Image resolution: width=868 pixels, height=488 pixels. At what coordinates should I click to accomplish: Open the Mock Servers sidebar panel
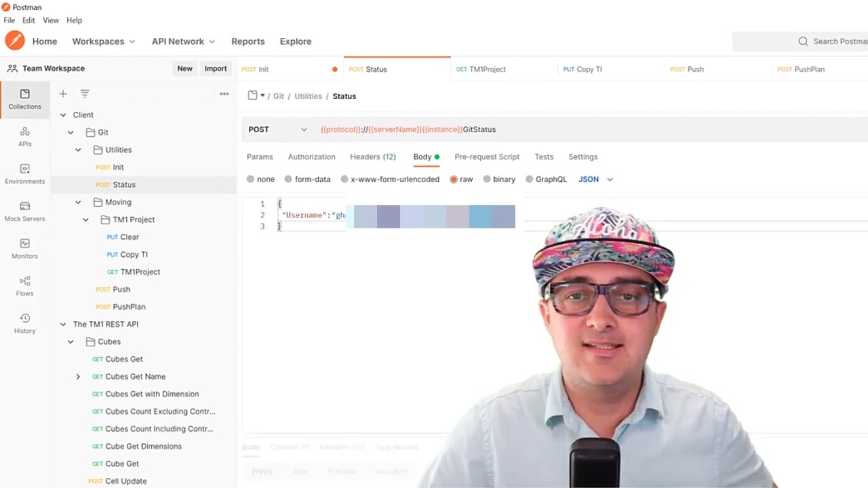(x=25, y=211)
